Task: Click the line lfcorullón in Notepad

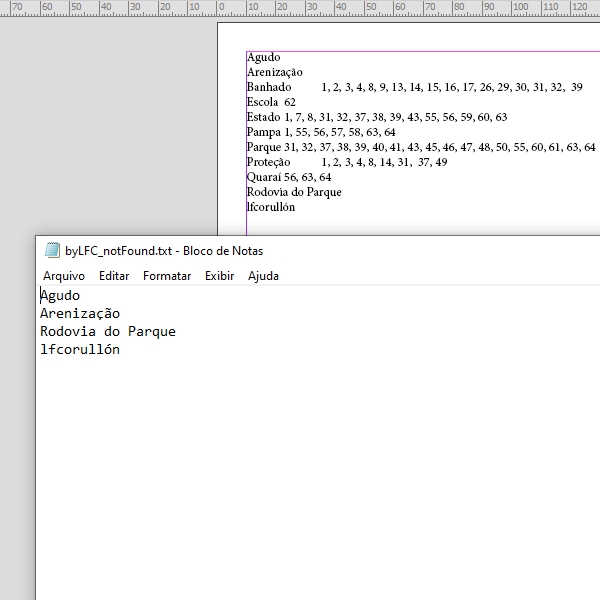Action: coord(80,349)
